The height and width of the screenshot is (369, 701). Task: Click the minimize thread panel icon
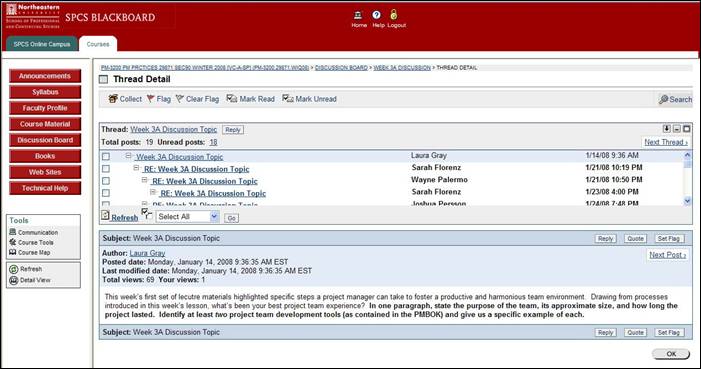coord(677,129)
